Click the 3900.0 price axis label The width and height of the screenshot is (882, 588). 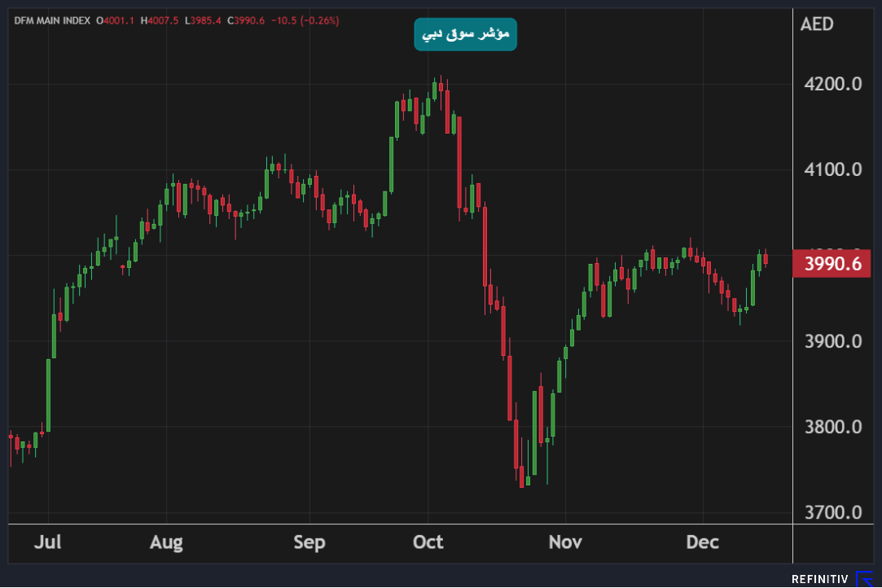832,341
